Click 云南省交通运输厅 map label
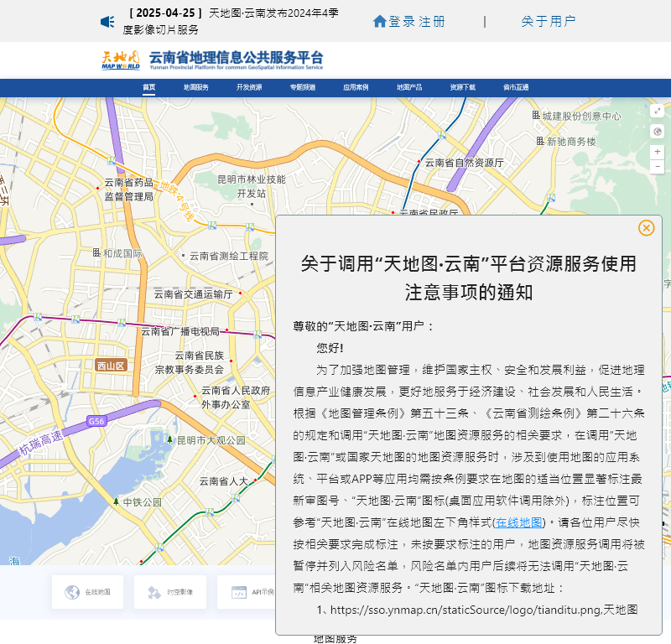Viewport: 671px width, 644px height. pyautogui.click(x=194, y=294)
